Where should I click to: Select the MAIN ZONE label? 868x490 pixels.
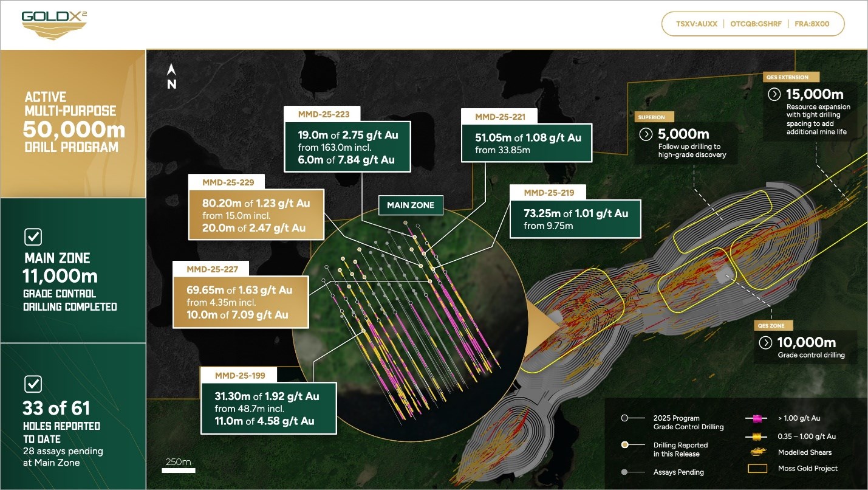pos(411,205)
